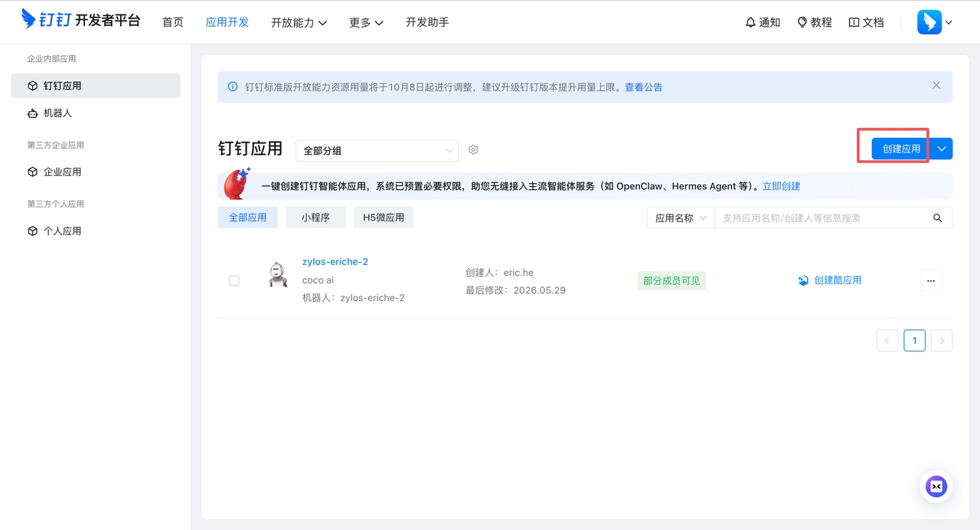Select 钉钉应用 in the sidebar
980x530 pixels.
pos(96,86)
